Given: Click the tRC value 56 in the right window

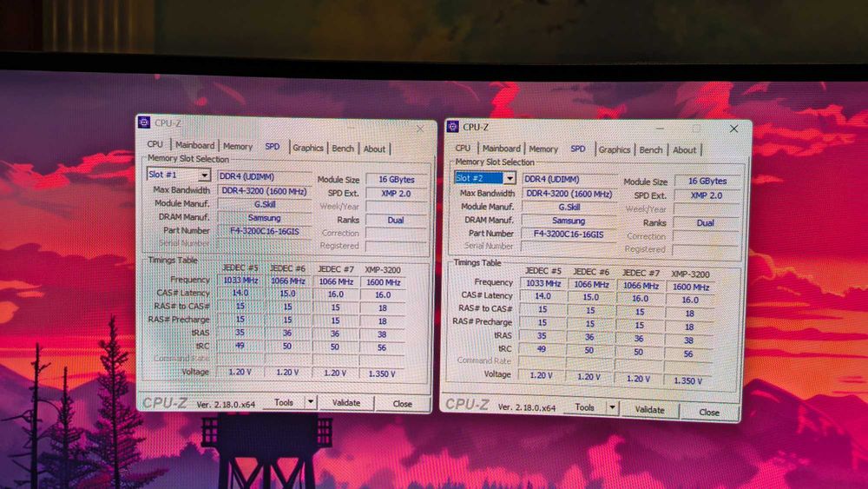Looking at the screenshot, I should [688, 354].
